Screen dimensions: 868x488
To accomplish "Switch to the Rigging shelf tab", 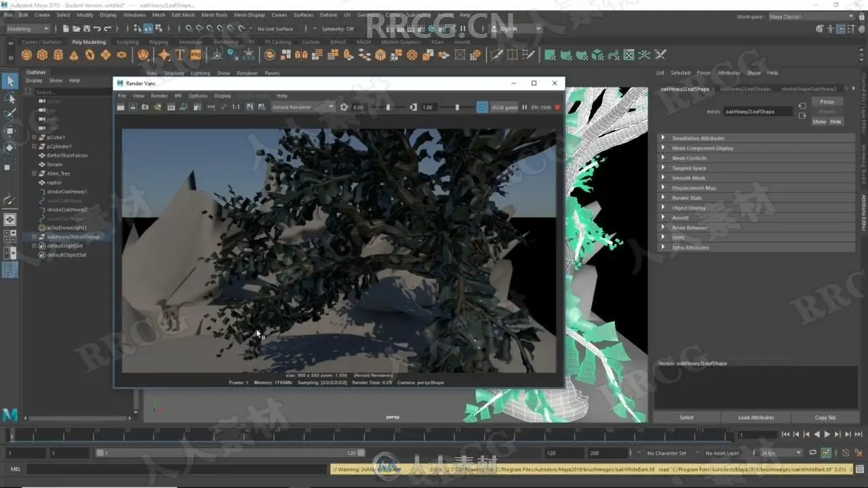I will [159, 42].
